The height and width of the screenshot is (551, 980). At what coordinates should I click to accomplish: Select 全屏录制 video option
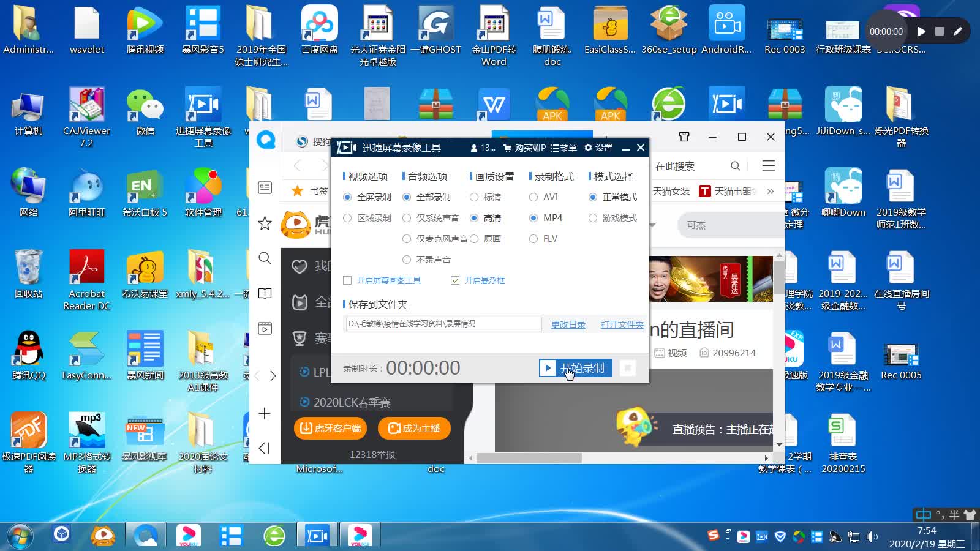[367, 197]
